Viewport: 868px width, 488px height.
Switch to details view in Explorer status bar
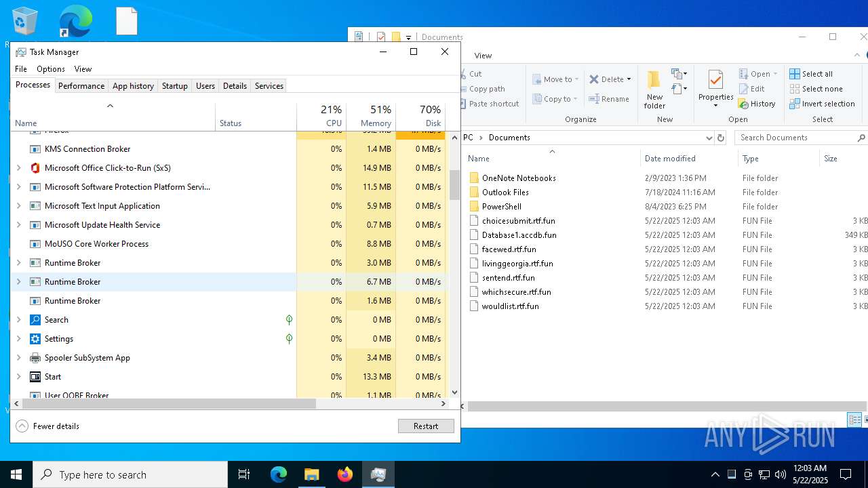pyautogui.click(x=854, y=420)
